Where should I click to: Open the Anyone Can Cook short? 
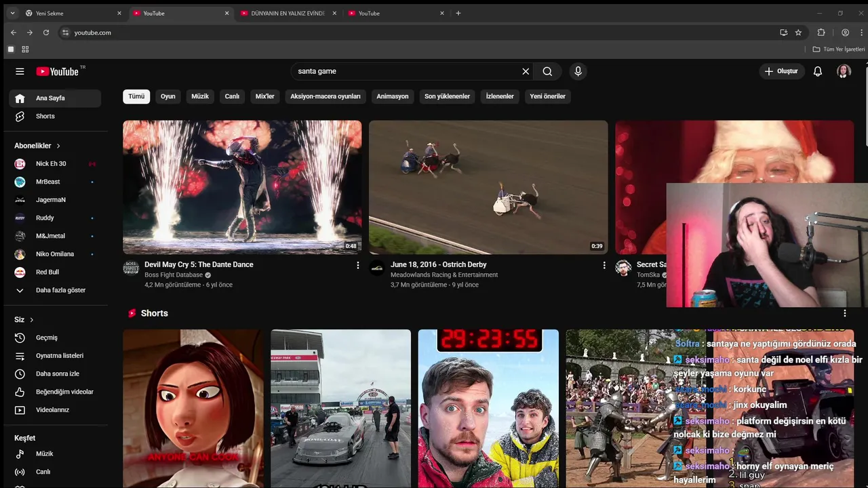click(x=193, y=408)
